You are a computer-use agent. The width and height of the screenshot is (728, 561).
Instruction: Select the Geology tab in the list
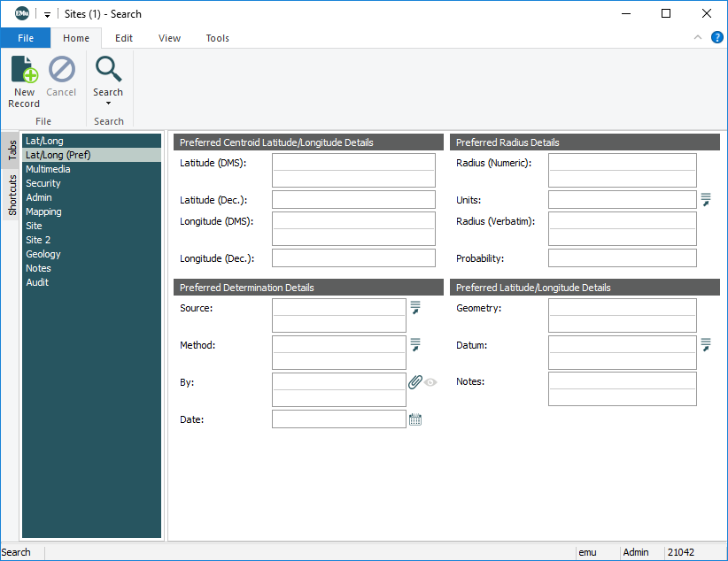(43, 254)
